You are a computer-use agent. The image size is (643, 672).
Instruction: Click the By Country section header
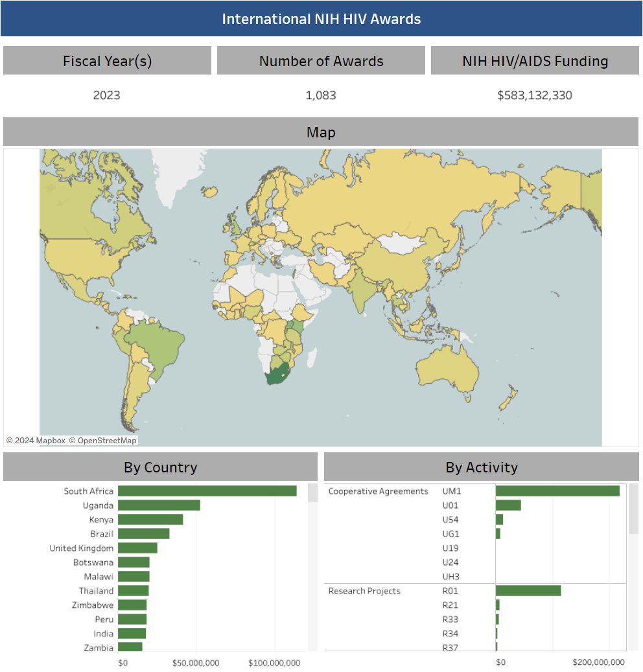coord(160,467)
